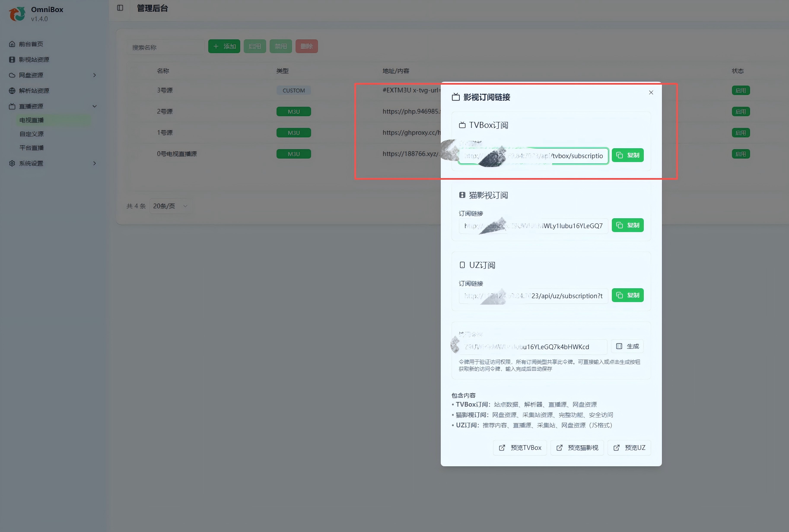This screenshot has width=789, height=532.
Task: Click the 启用 status badge for 1号源
Action: click(741, 133)
